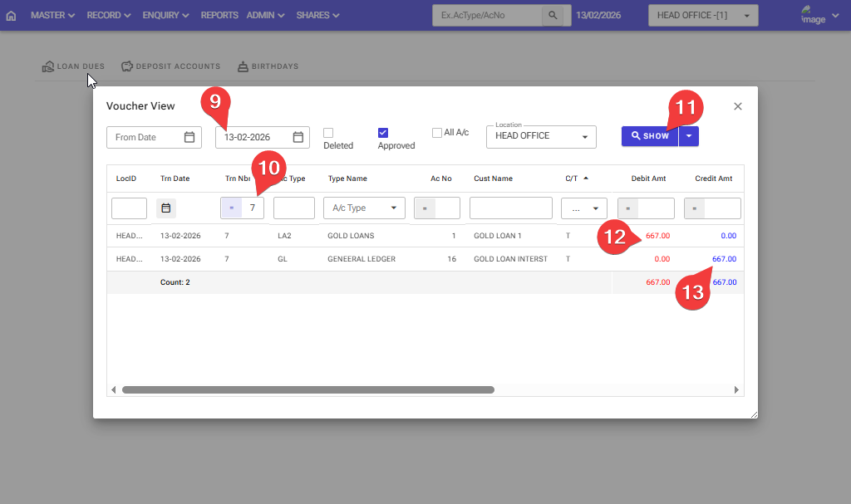Close the Voucher View dialog
Screen dimensions: 851x504
[737, 106]
